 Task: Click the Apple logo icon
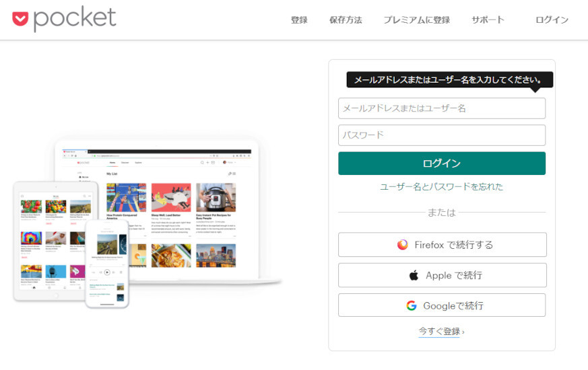coord(414,275)
